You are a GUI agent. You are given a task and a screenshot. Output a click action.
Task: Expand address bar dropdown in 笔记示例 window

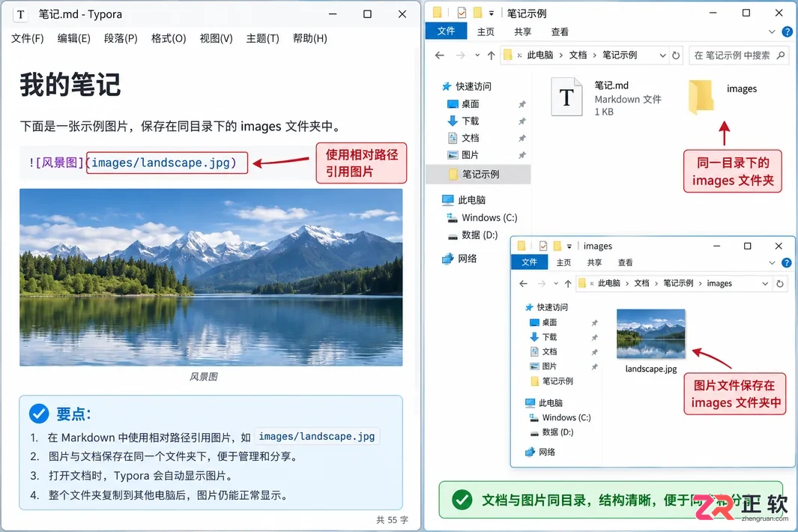click(x=662, y=55)
